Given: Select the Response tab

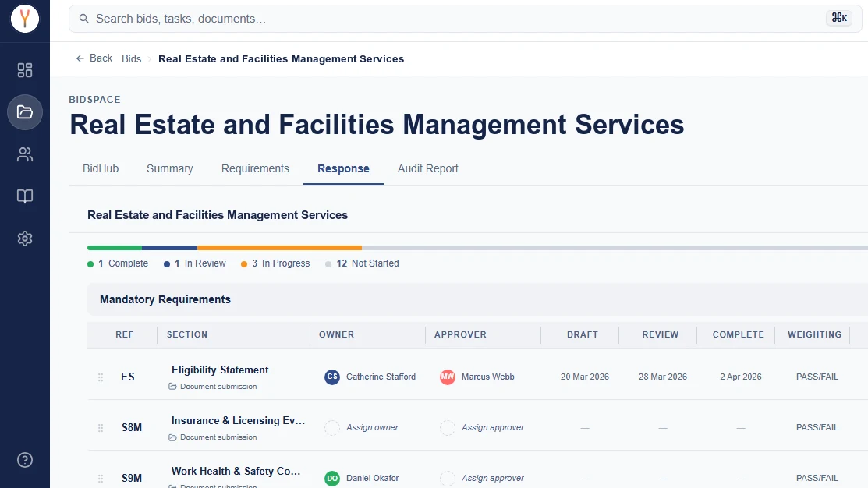Looking at the screenshot, I should 343,168.
